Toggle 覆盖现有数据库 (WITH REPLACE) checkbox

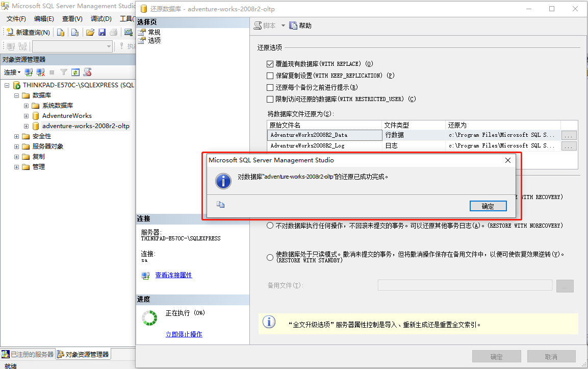point(270,64)
